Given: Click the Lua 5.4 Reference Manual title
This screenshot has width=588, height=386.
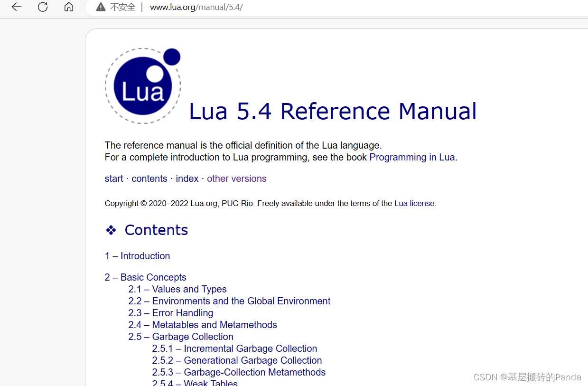Looking at the screenshot, I should pos(333,111).
